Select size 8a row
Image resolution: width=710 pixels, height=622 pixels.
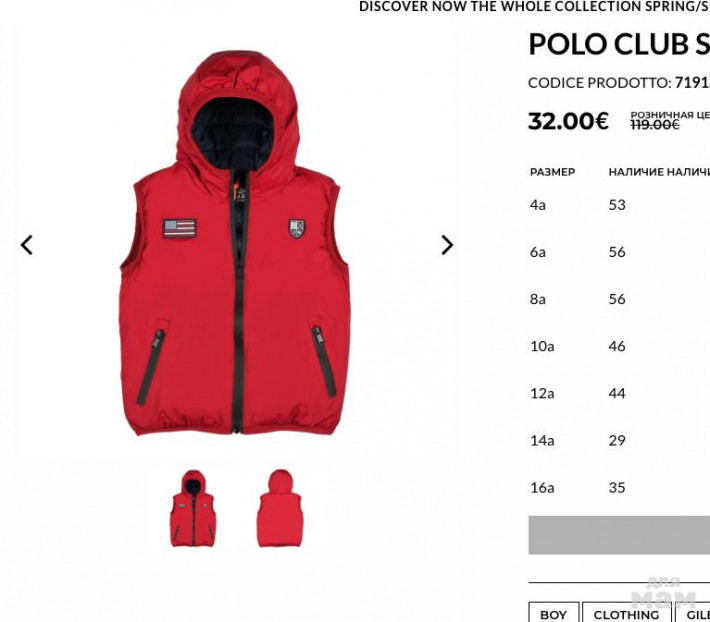619,299
